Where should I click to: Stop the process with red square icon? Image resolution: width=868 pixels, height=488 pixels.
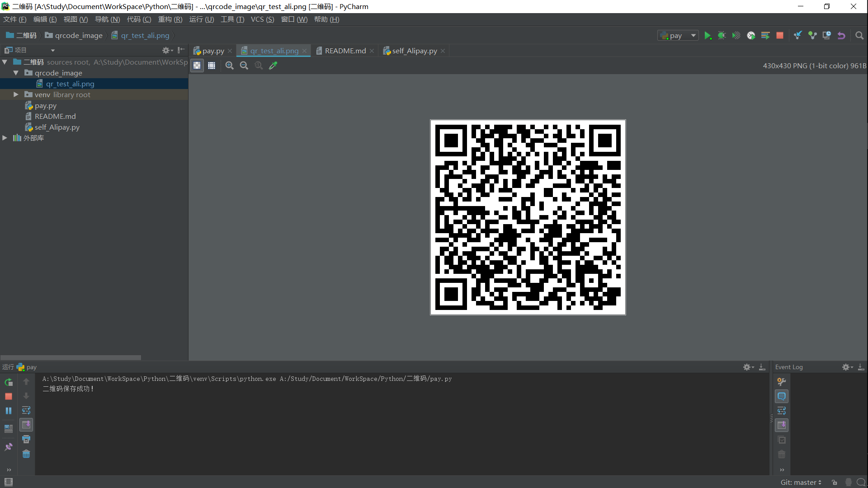[x=780, y=35]
